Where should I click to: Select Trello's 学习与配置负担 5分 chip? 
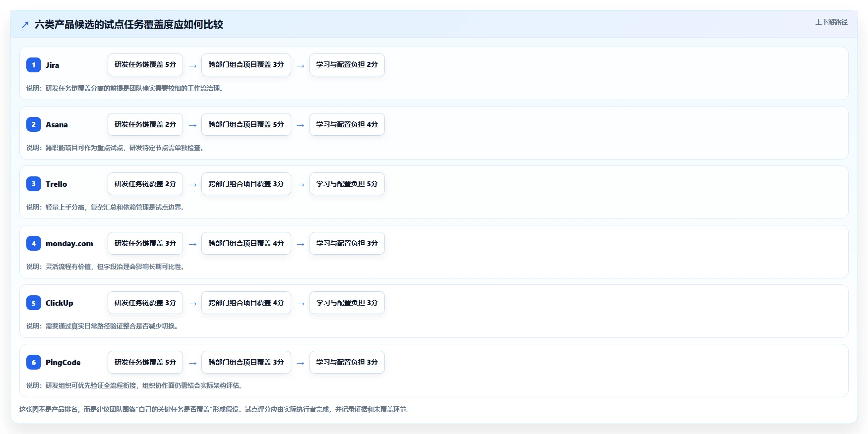(x=347, y=184)
